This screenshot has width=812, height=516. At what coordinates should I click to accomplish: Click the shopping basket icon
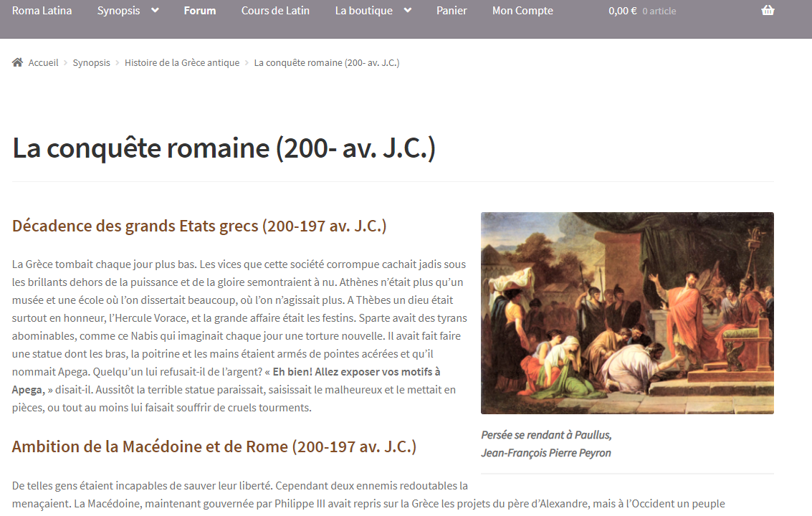click(768, 11)
